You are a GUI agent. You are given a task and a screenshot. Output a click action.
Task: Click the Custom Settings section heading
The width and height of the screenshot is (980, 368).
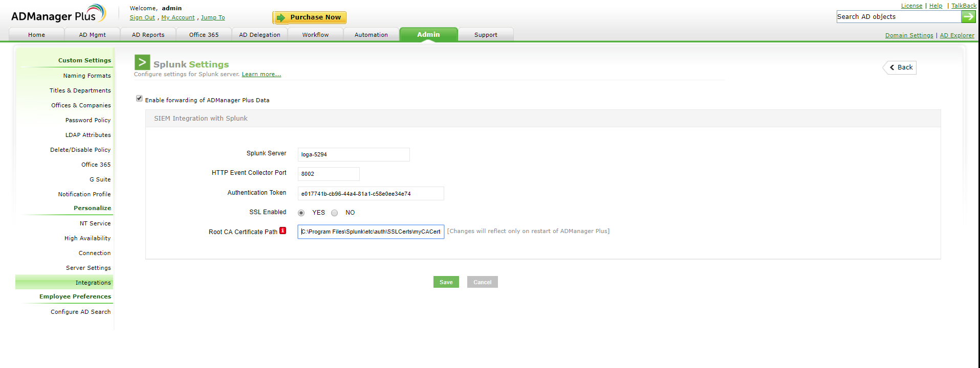[x=84, y=60]
